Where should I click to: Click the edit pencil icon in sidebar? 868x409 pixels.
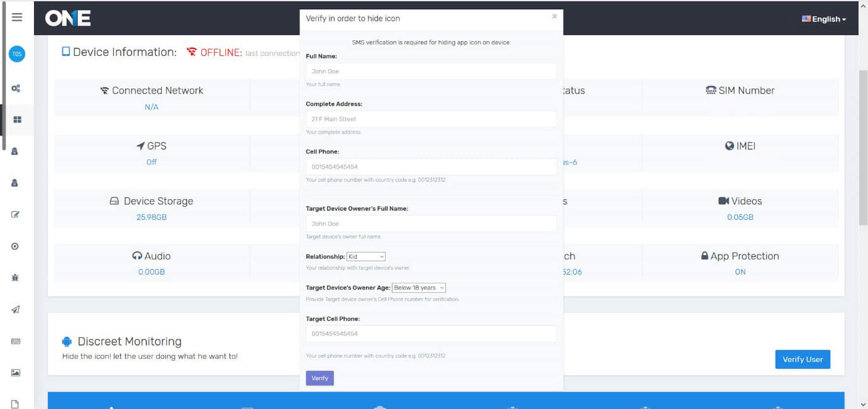(x=16, y=214)
